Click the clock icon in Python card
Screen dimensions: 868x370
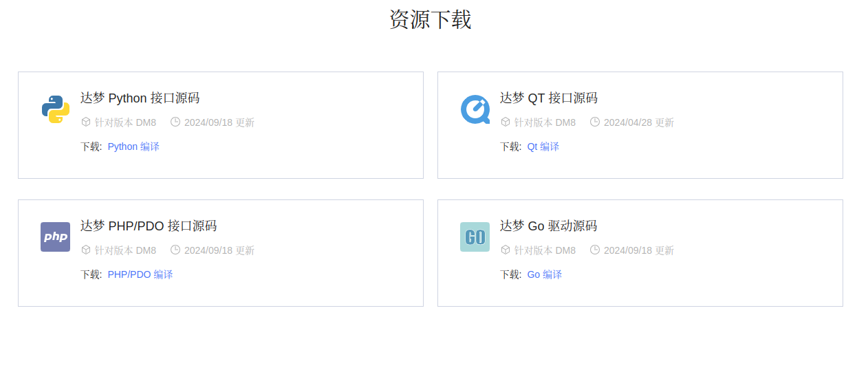click(175, 122)
